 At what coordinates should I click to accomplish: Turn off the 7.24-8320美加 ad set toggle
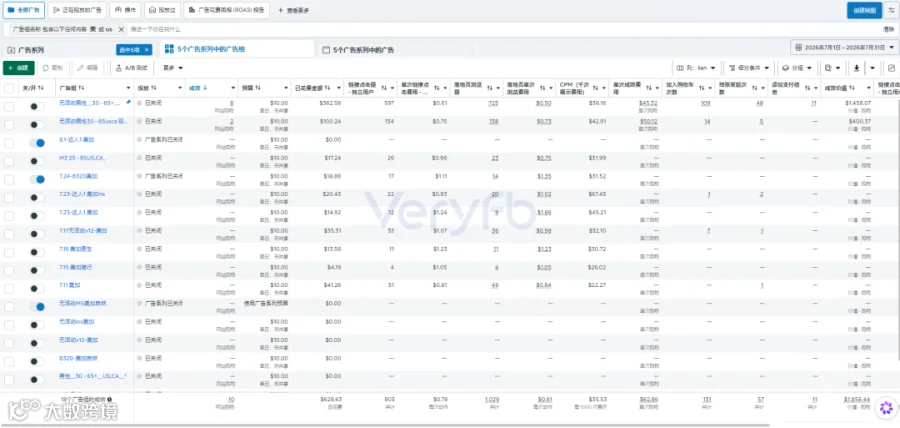[37, 180]
